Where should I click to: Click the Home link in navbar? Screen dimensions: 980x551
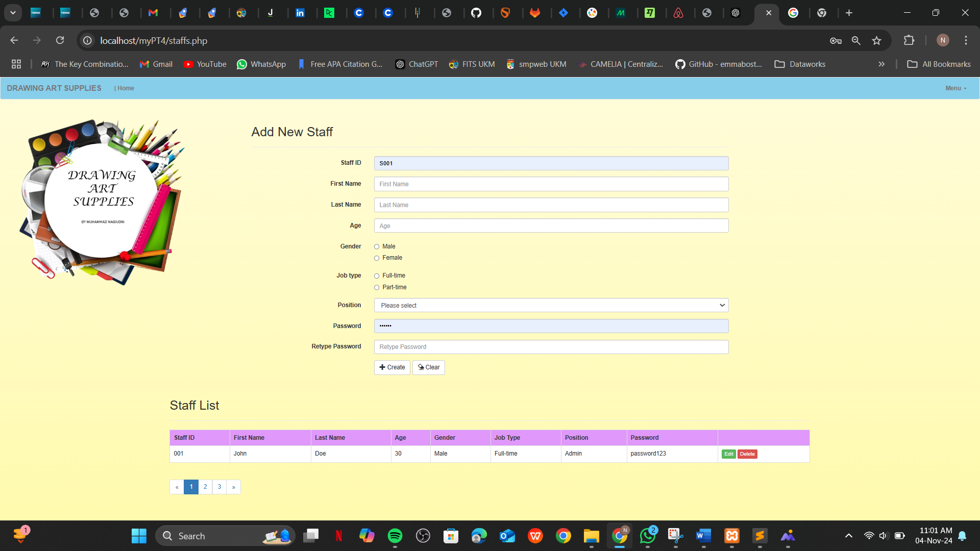coord(126,88)
